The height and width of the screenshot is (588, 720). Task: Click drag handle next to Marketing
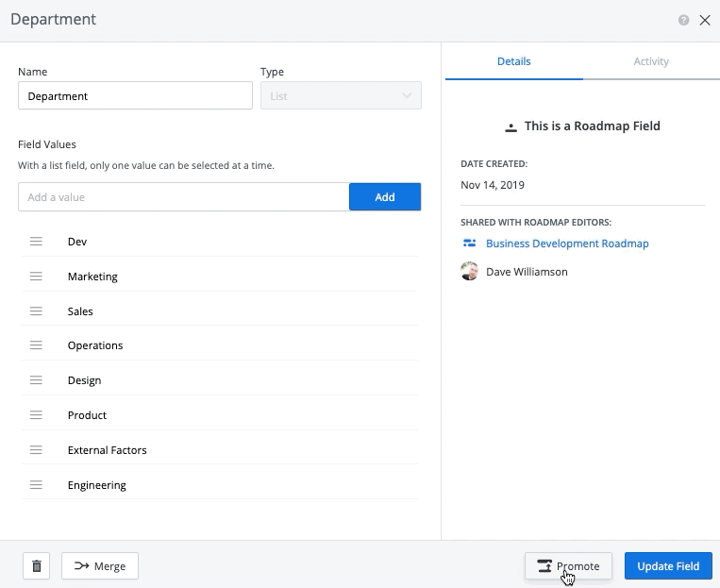36,277
